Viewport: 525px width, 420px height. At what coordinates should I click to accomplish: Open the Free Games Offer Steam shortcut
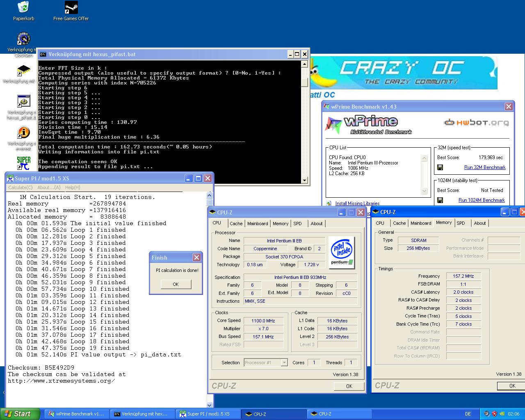tap(71, 7)
